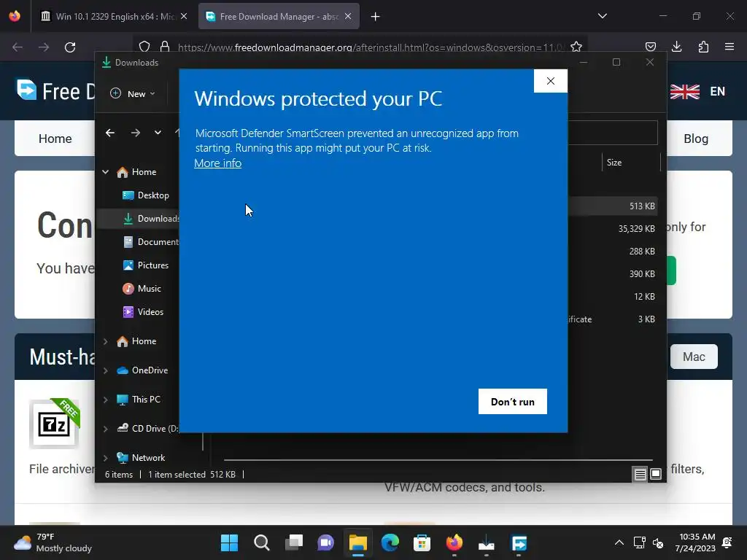Switch to Free Download Manager tab

click(x=279, y=17)
